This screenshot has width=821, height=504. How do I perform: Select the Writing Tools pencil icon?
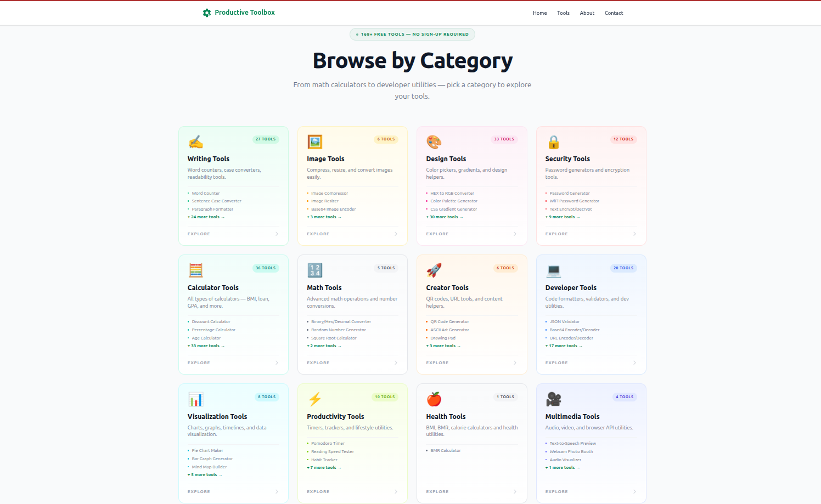pos(196,141)
